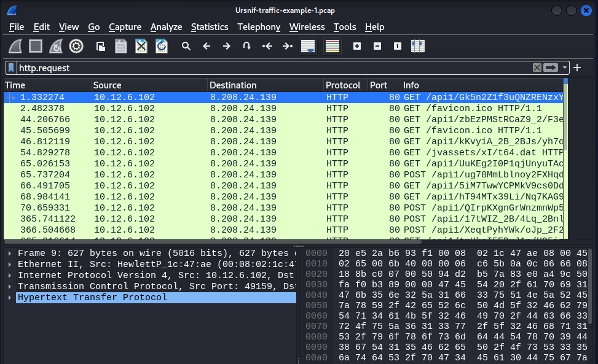This screenshot has height=364, width=598.
Task: Start a new live packet capture
Action: click(16, 46)
